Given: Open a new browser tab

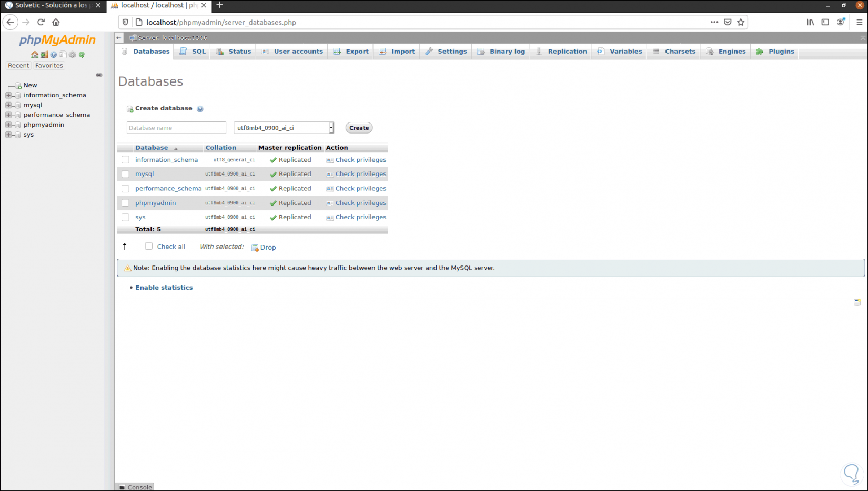Looking at the screenshot, I should click(220, 5).
